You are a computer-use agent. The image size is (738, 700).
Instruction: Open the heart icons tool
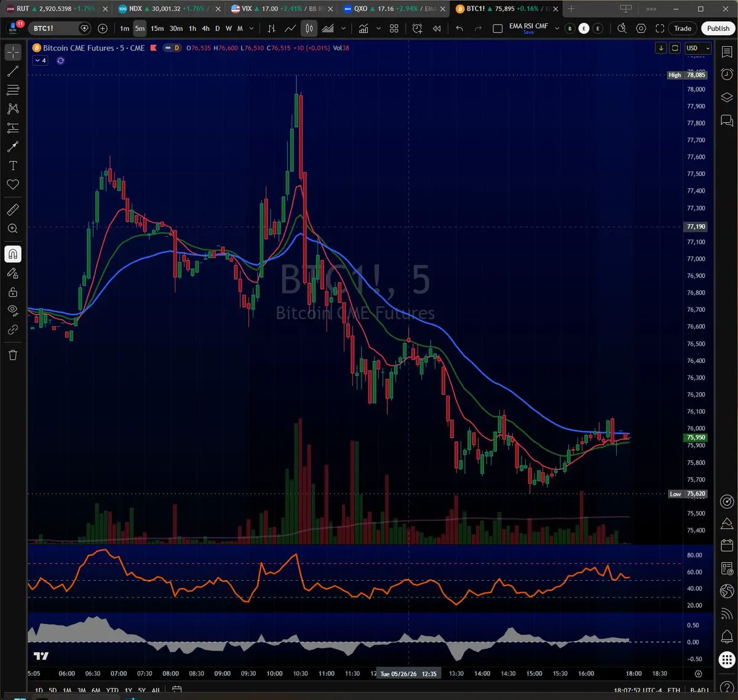click(13, 185)
